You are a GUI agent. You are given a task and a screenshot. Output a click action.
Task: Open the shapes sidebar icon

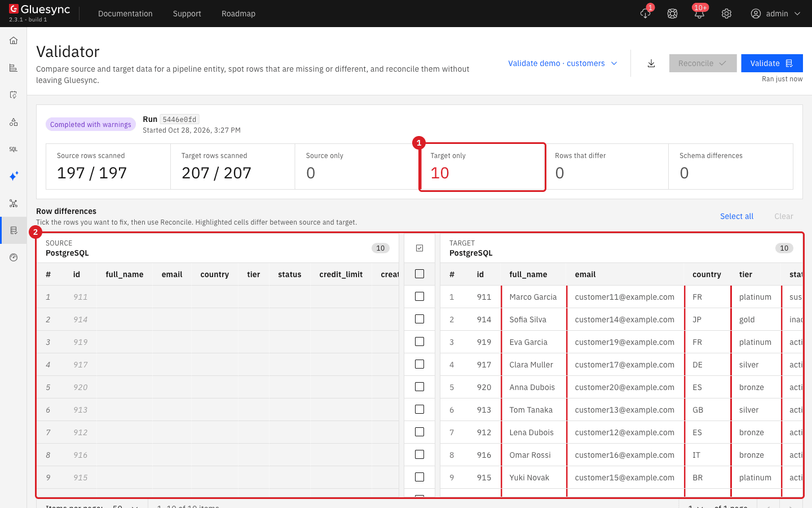pyautogui.click(x=14, y=122)
